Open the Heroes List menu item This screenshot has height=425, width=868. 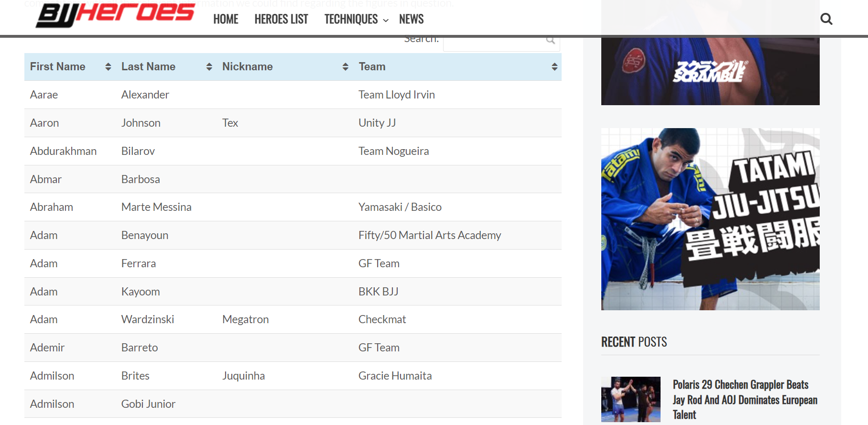281,19
